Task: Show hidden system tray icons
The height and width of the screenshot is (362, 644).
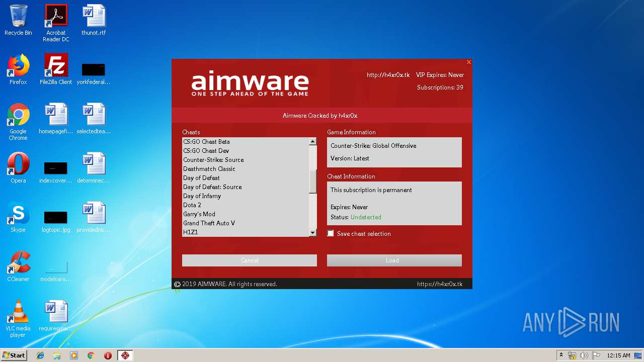Action: coord(561,355)
